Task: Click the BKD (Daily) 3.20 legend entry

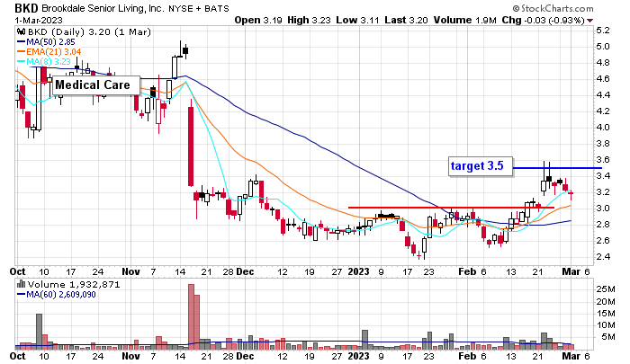Action: pyautogui.click(x=89, y=31)
